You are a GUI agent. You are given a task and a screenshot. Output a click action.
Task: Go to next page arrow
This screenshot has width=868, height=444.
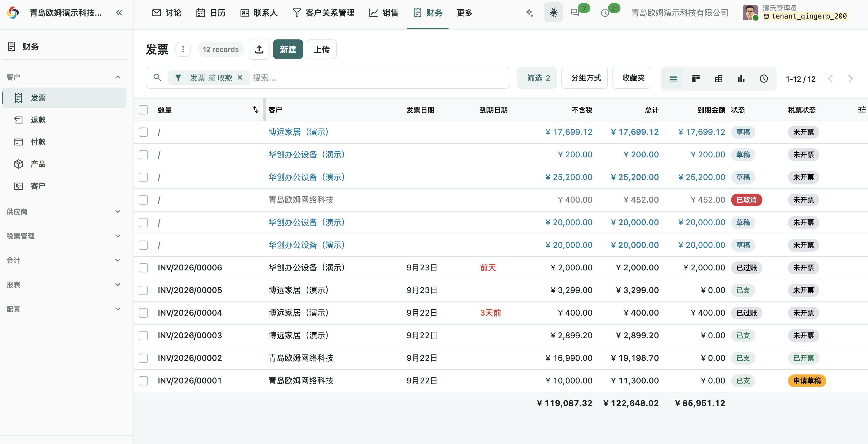pyautogui.click(x=850, y=79)
